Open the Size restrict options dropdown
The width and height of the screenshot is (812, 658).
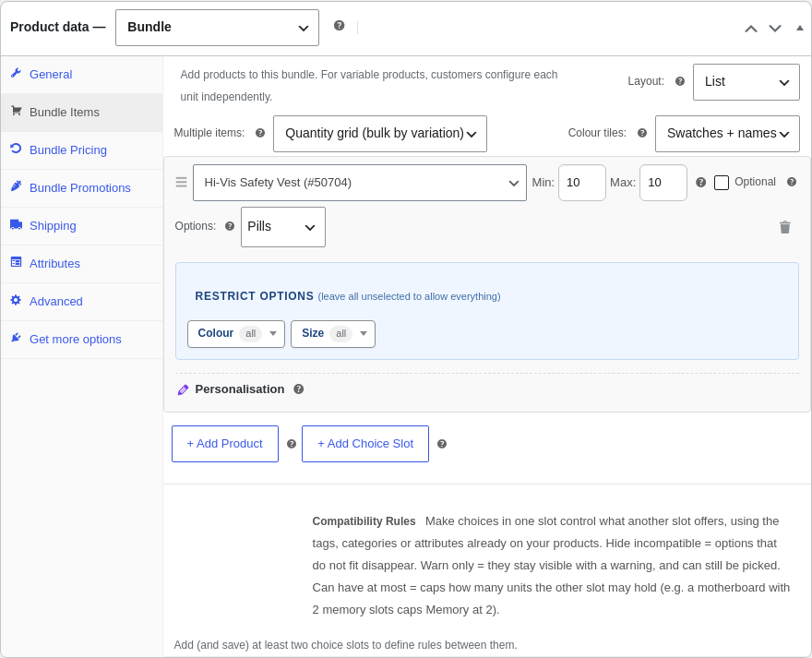click(333, 334)
